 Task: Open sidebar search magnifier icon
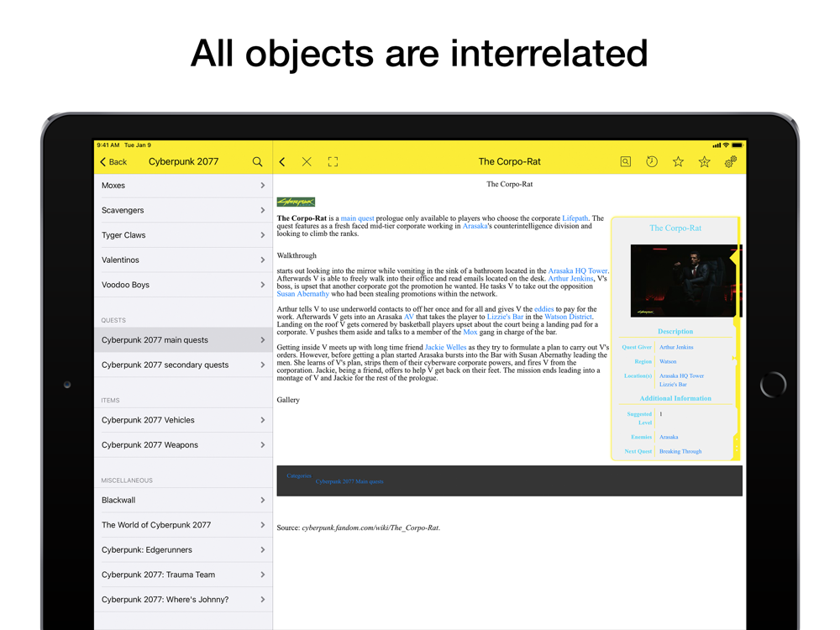click(257, 162)
